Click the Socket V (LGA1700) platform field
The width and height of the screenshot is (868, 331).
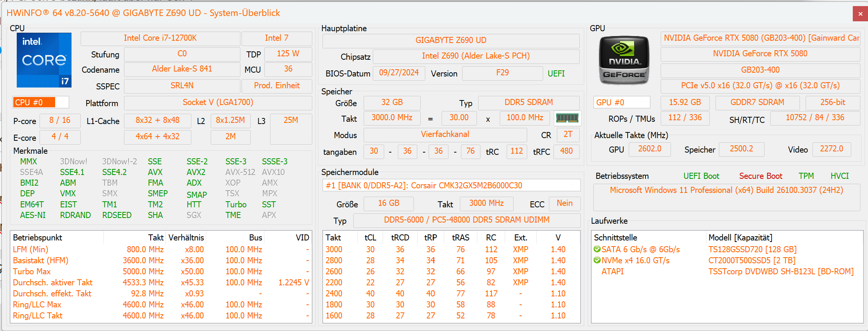tap(218, 102)
